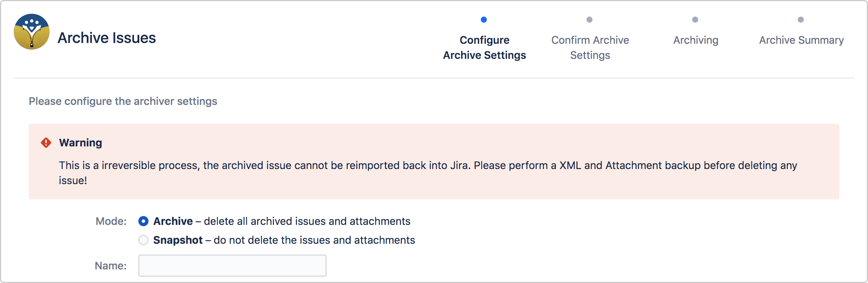868x283 pixels.
Task: Click the Archive Summary step dot
Action: [x=801, y=20]
